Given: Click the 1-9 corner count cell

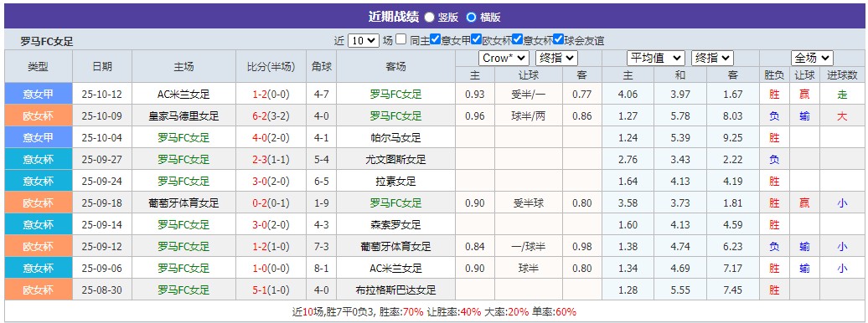Looking at the screenshot, I should pyautogui.click(x=322, y=203).
